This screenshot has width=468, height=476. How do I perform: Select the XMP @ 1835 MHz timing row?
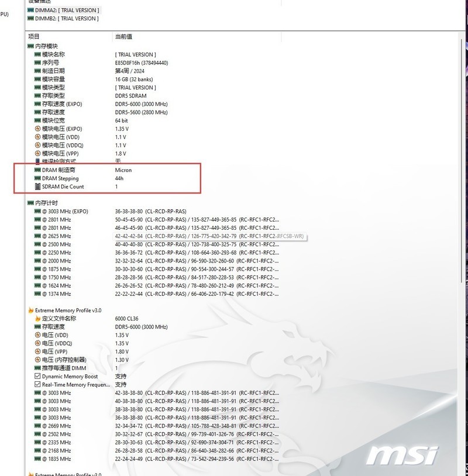(156, 458)
